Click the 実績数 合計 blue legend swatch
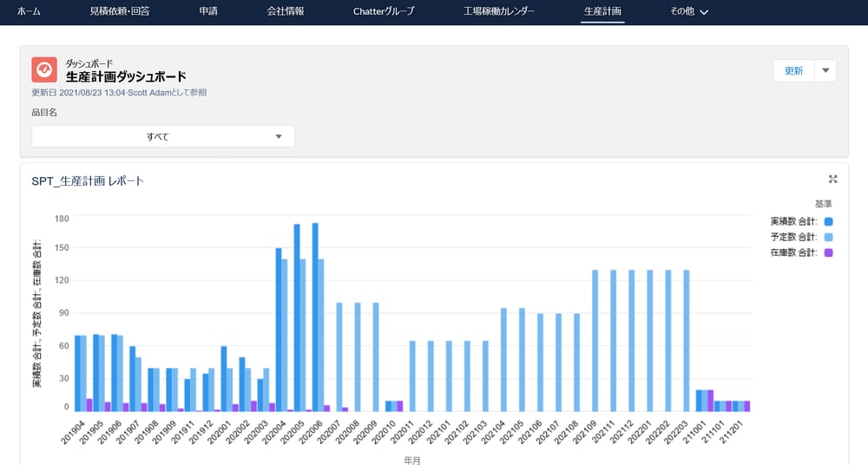 [828, 221]
